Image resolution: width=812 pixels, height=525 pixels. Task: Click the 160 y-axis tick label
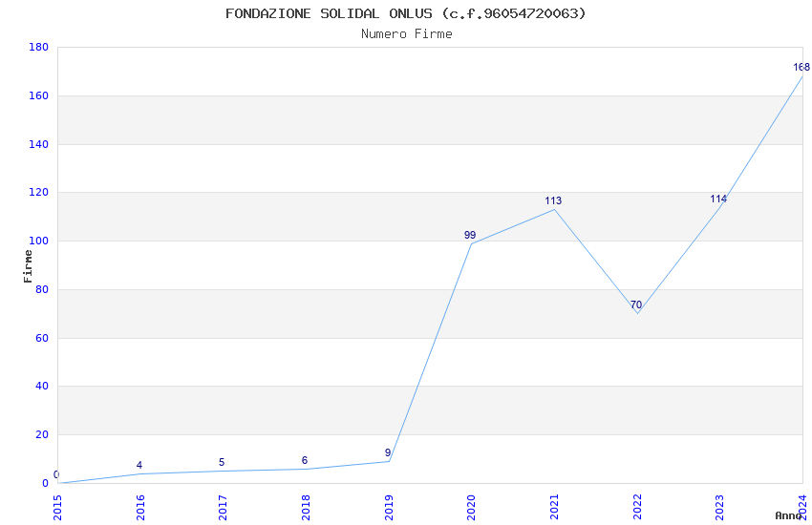pos(38,95)
